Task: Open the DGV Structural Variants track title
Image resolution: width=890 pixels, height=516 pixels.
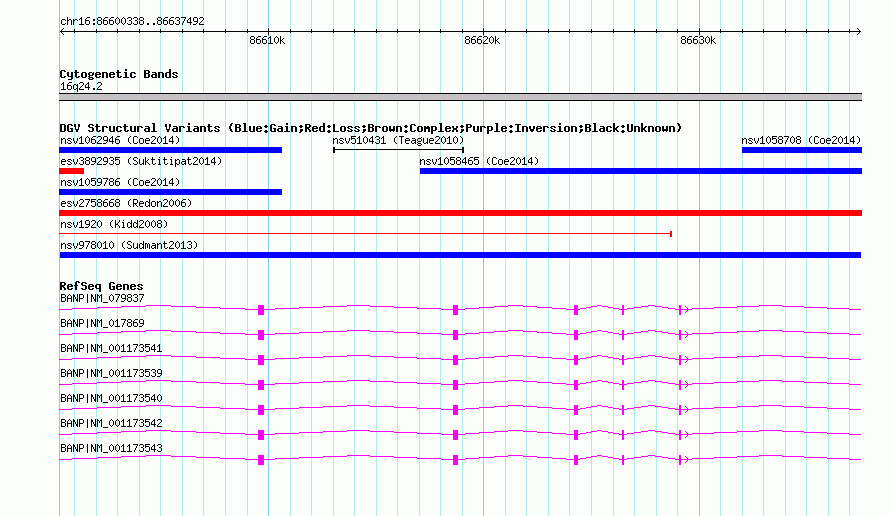Action: tap(371, 128)
